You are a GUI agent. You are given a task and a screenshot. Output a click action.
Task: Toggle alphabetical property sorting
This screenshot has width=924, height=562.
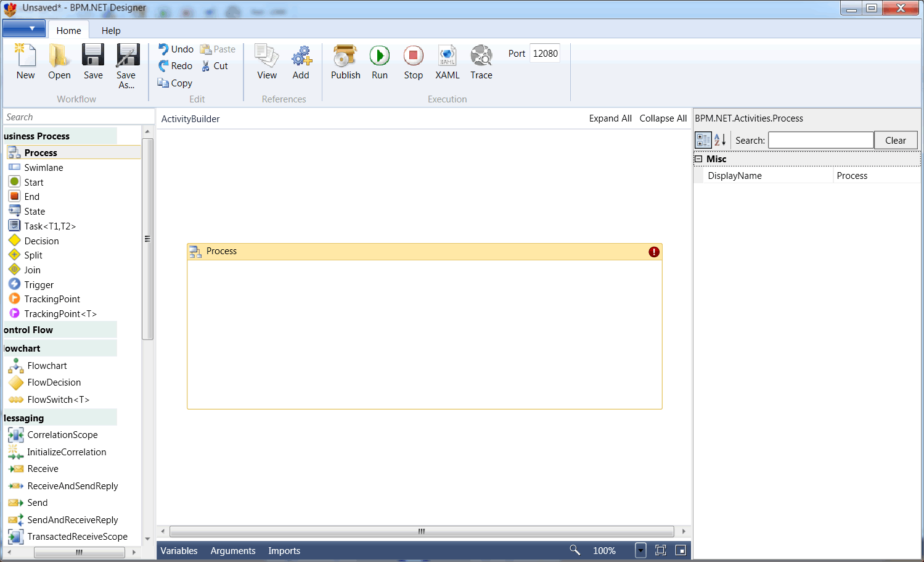[x=720, y=140]
